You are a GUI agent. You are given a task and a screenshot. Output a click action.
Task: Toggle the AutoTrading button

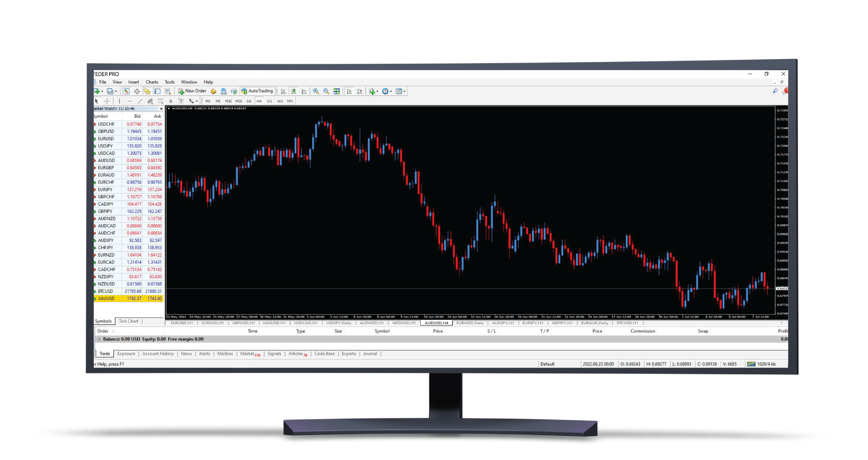click(x=257, y=91)
